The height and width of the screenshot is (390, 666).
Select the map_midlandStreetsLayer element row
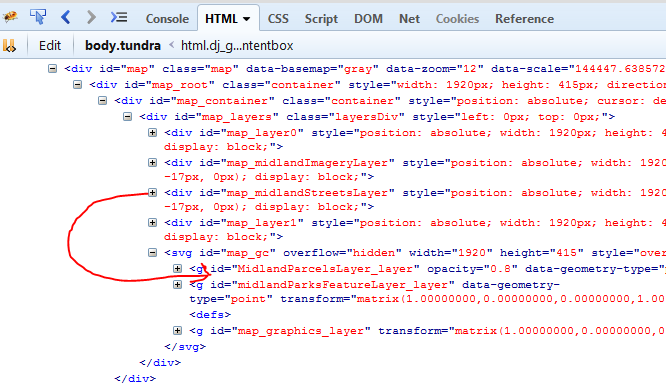click(x=415, y=200)
